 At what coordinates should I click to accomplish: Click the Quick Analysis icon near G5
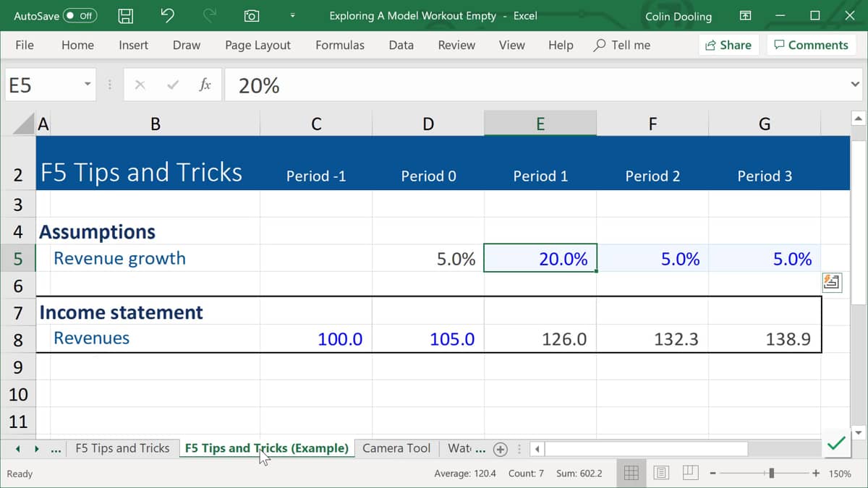(x=832, y=282)
